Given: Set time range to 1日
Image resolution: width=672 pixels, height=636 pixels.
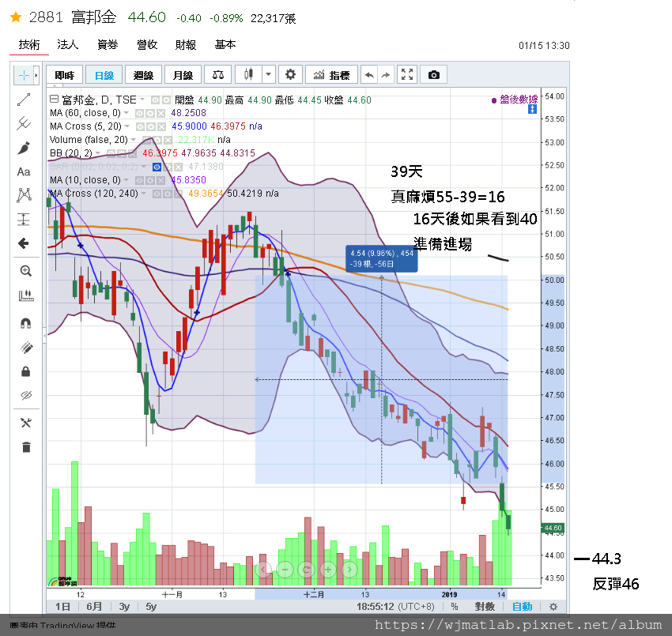Looking at the screenshot, I should (62, 607).
